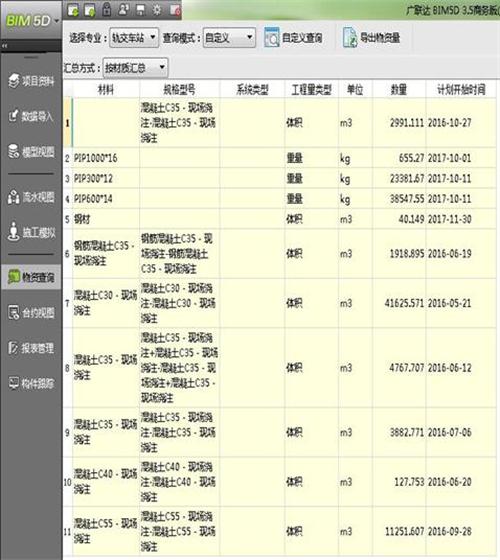Click the user icon in top toolbar
Viewport: 500px width, 560px height.
coord(123,10)
